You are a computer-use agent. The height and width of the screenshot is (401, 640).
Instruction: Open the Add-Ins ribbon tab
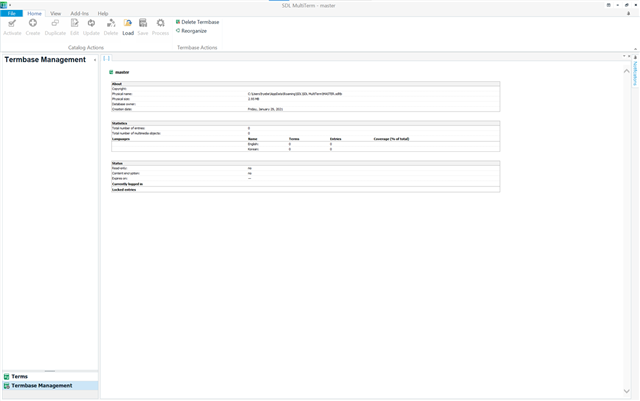click(79, 13)
